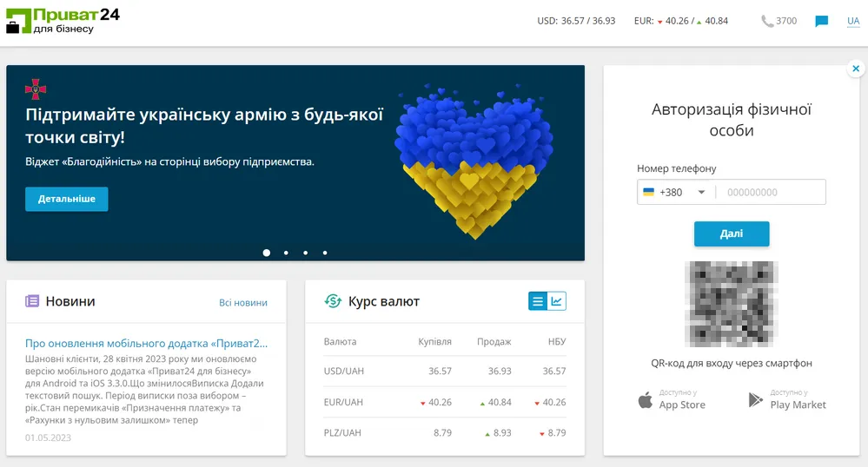Click the QR code for smartphone login

pos(732,305)
